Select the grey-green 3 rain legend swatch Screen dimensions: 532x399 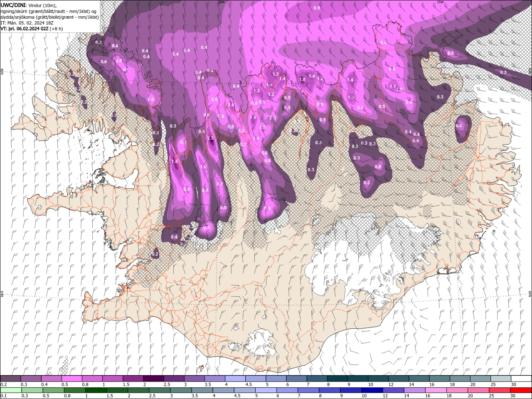tap(181, 390)
